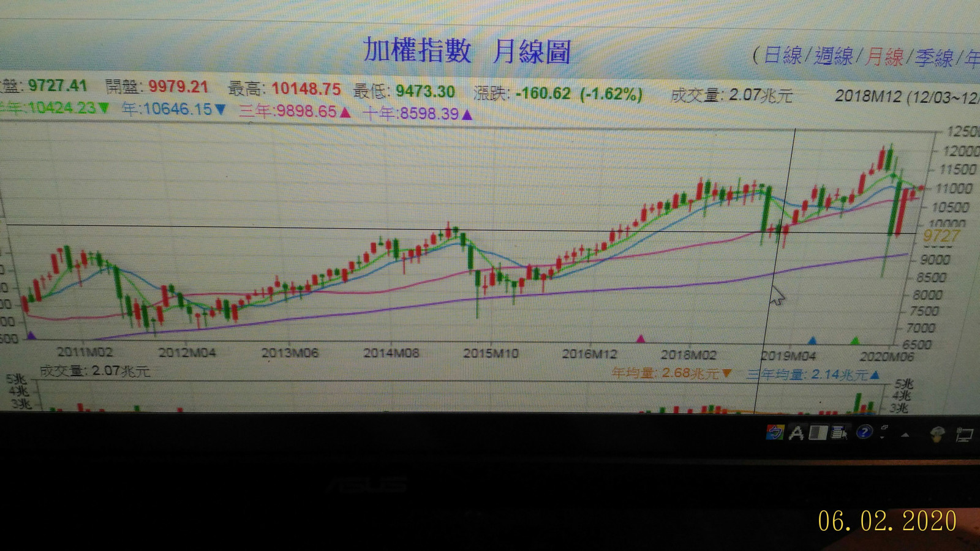
Task: Click the 2018M02 time axis label
Action: click(x=688, y=355)
